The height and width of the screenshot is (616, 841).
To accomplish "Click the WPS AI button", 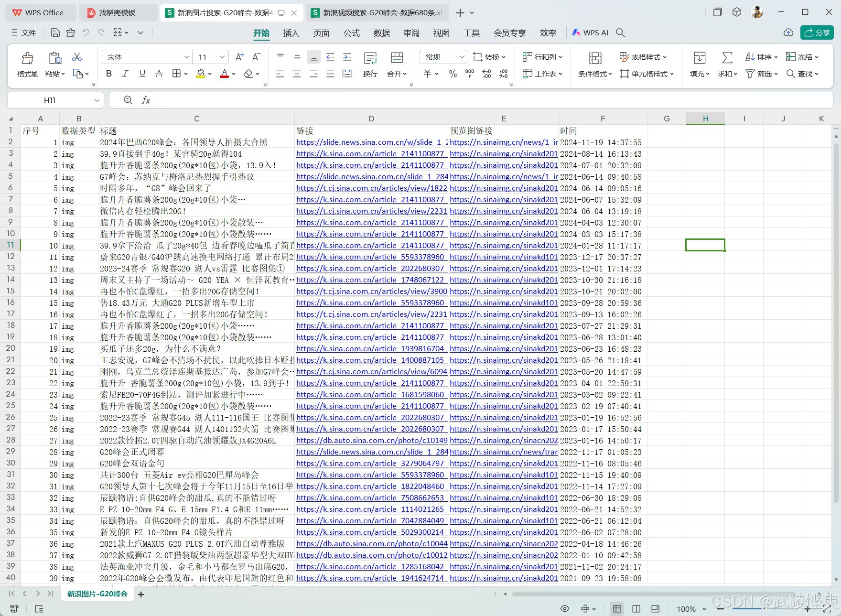I will point(590,32).
